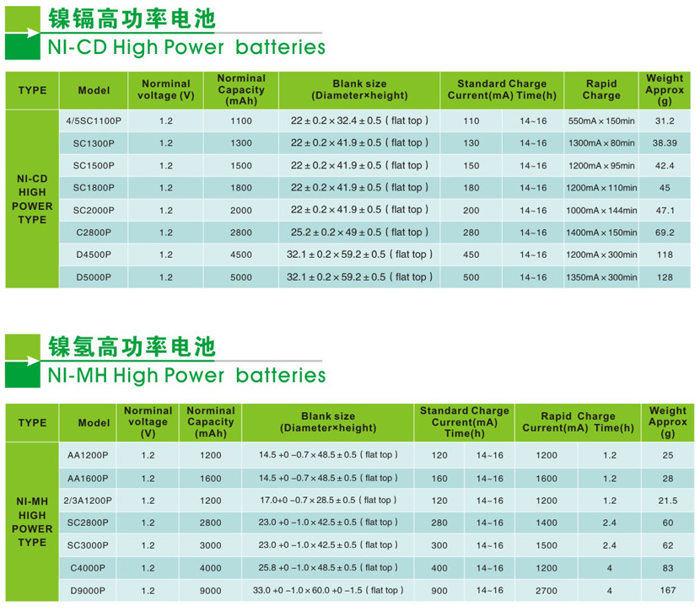Click standard charge current 110
This screenshot has width=700, height=611.
471,121
